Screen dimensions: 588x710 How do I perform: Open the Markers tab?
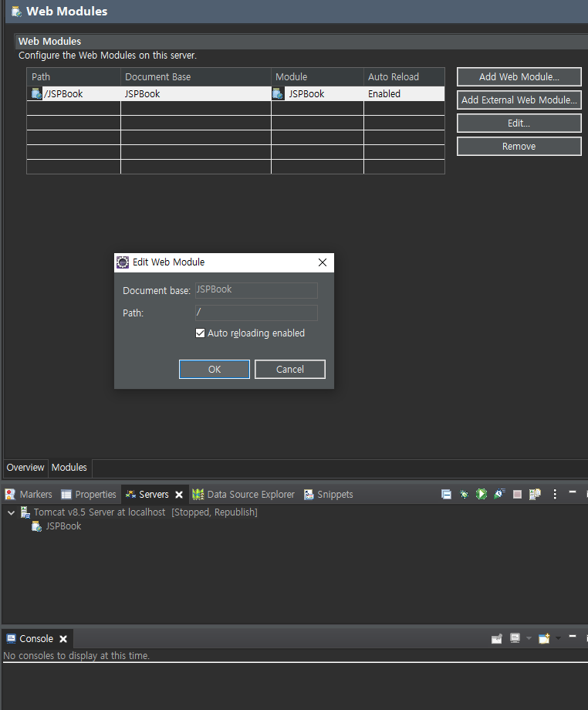(29, 495)
